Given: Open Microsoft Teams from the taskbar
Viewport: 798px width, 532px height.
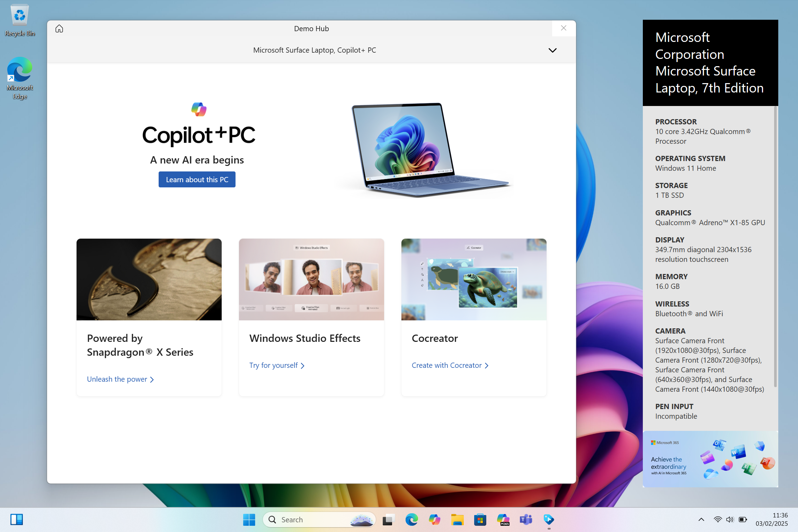Looking at the screenshot, I should 526,520.
